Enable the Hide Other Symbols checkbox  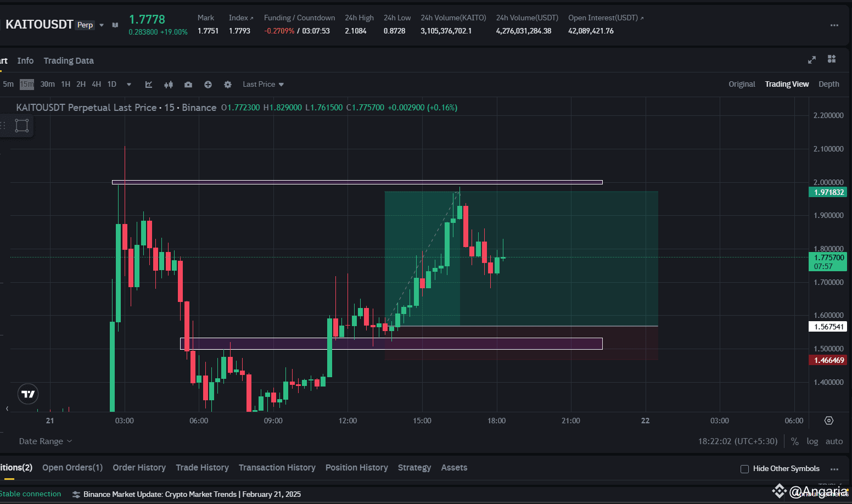(744, 469)
